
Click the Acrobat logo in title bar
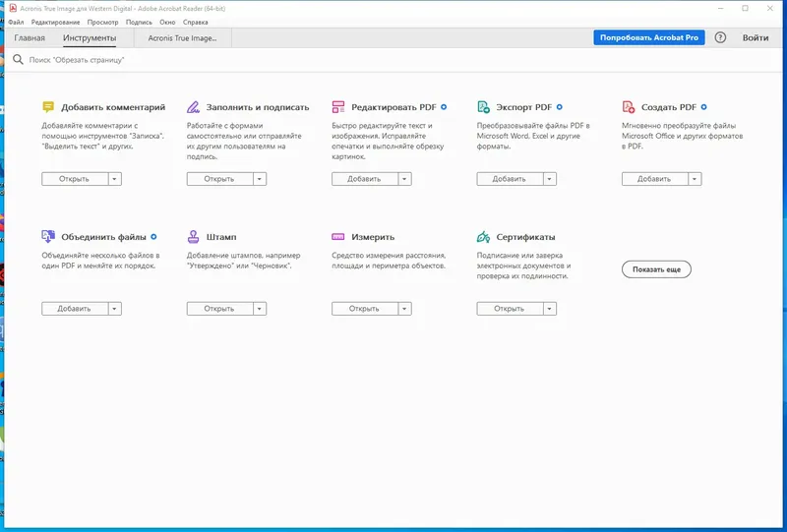tap(13, 8)
